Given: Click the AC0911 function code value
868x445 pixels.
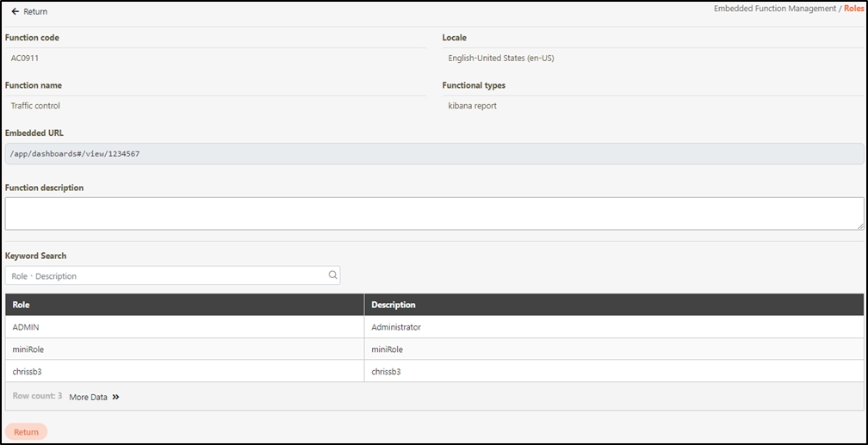Looking at the screenshot, I should tap(25, 58).
